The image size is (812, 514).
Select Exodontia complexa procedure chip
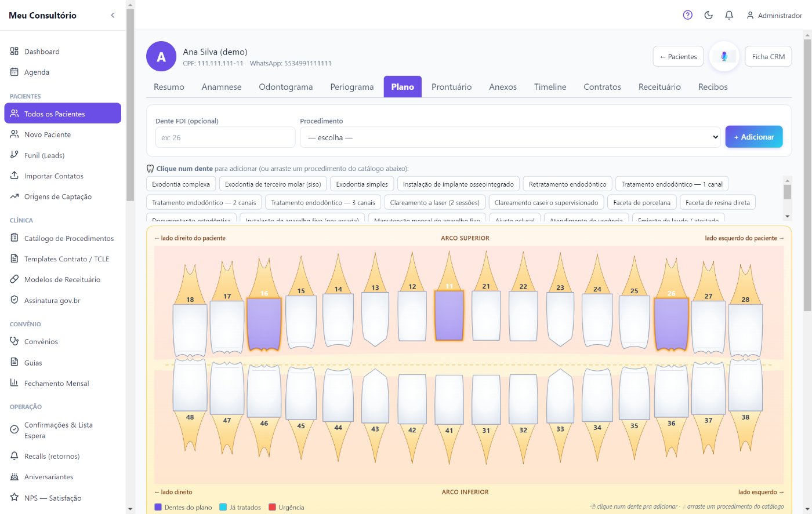tap(181, 184)
